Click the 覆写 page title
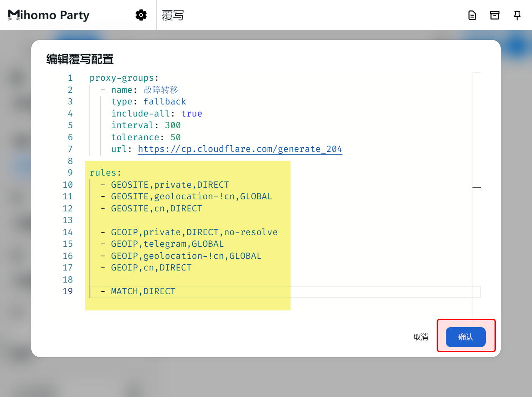 [x=173, y=15]
